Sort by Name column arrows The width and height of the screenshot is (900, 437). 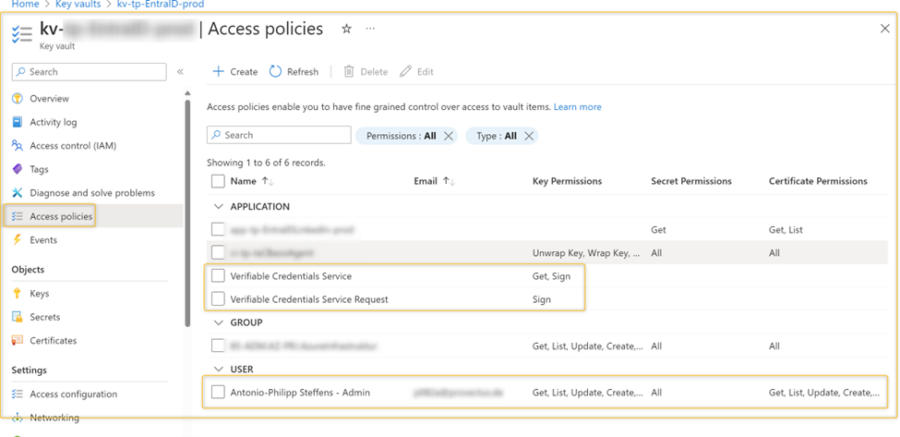tap(267, 181)
